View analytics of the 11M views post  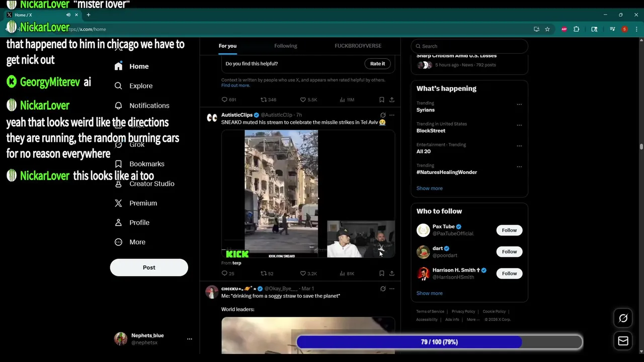point(347,100)
